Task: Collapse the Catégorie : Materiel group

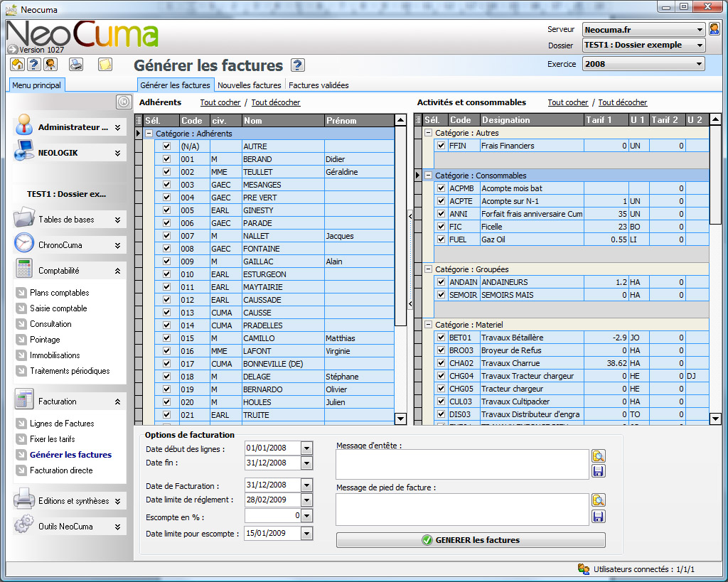Action: (x=429, y=325)
